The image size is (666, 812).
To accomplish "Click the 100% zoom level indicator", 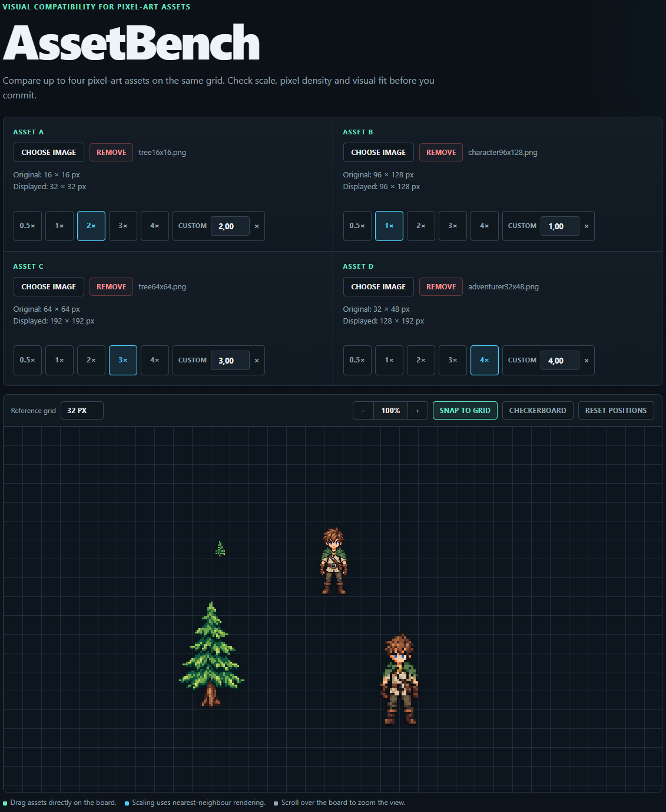I will (x=390, y=411).
